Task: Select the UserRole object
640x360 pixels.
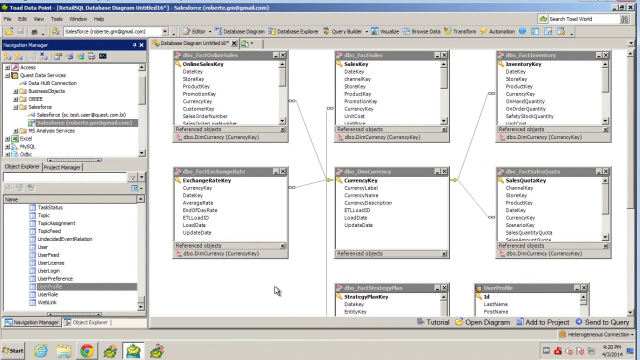Action: pyautogui.click(x=48, y=294)
